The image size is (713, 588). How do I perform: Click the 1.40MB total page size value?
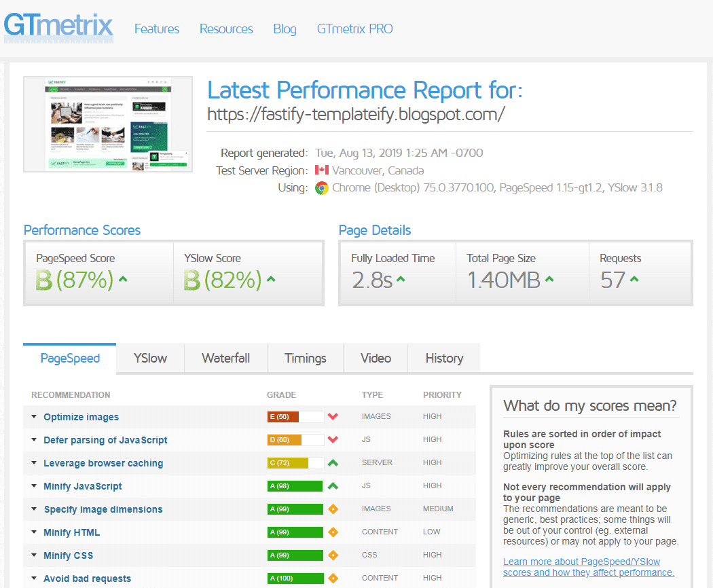tap(504, 280)
